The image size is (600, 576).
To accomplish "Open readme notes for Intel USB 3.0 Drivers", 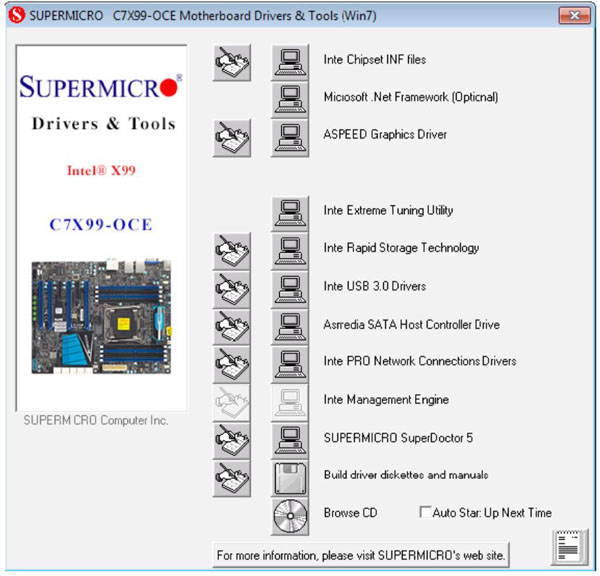I will [232, 289].
